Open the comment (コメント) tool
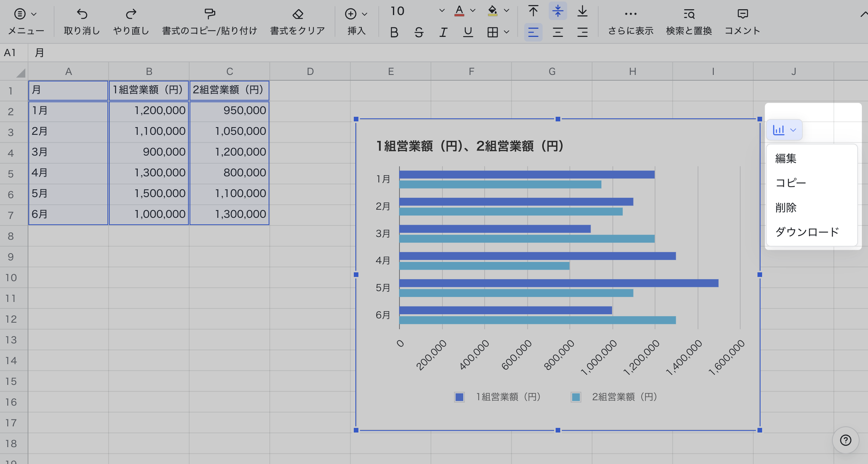Screen dimensions: 868x464 pyautogui.click(x=743, y=14)
